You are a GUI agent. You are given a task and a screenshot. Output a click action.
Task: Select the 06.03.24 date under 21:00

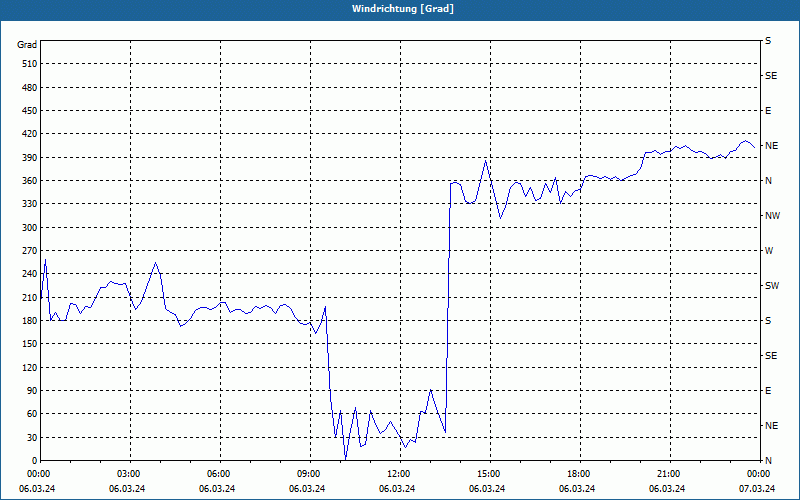667,489
